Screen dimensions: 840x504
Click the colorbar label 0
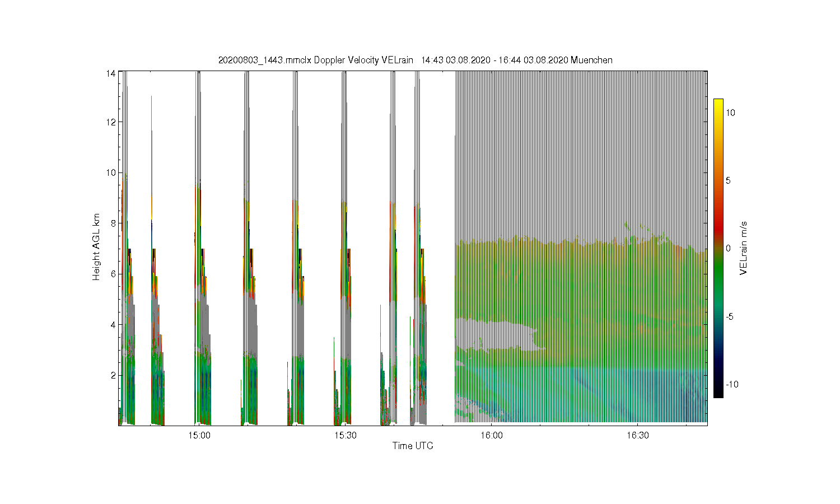point(728,248)
